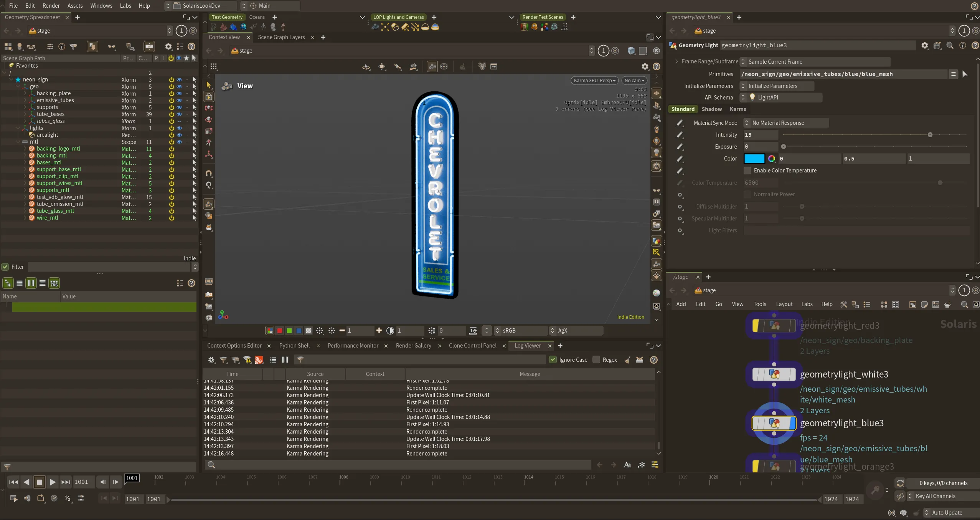
Task: Open API Schema LightAPI dropdown
Action: (x=781, y=98)
